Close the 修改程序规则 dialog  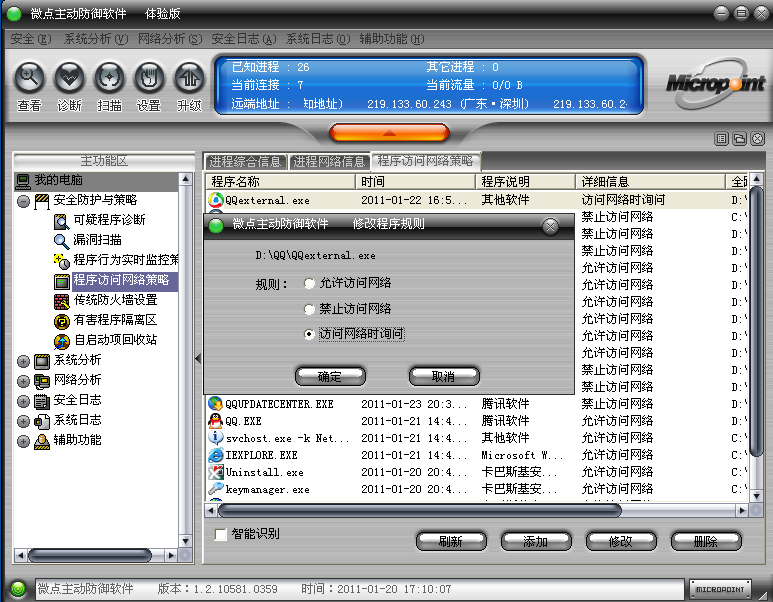click(550, 226)
